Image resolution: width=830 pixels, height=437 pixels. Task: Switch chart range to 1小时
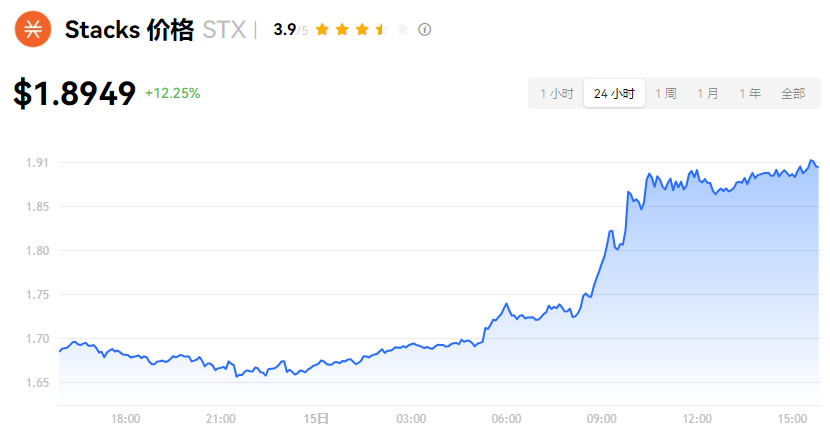[556, 93]
